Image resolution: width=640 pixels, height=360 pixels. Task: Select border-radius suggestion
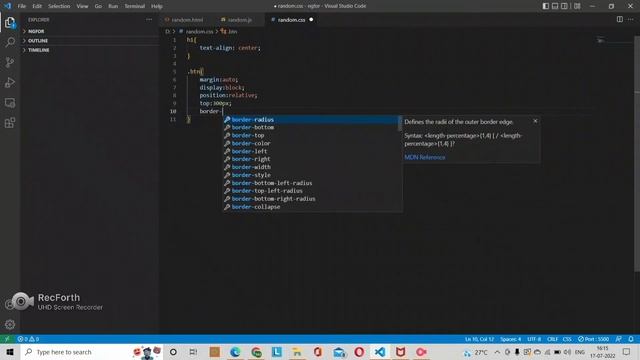311,120
